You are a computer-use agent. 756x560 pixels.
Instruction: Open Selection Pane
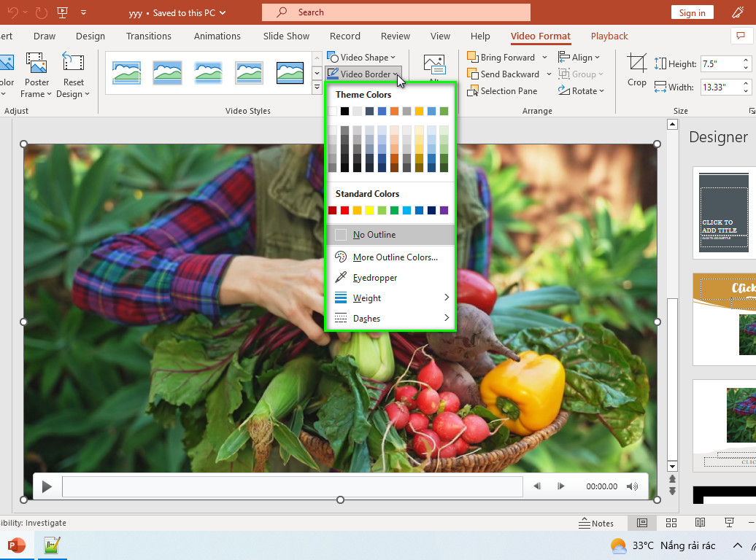tap(502, 90)
